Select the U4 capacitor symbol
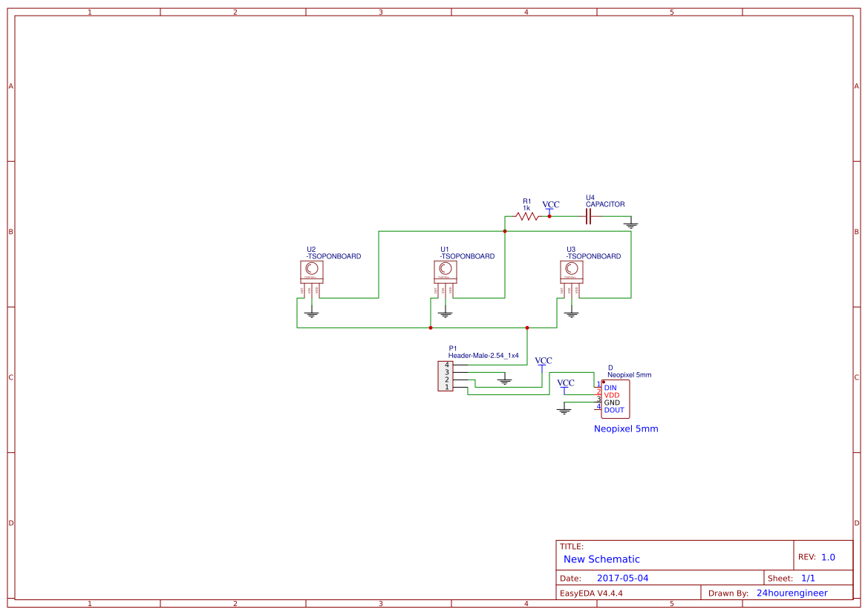The height and width of the screenshot is (615, 868). [588, 215]
